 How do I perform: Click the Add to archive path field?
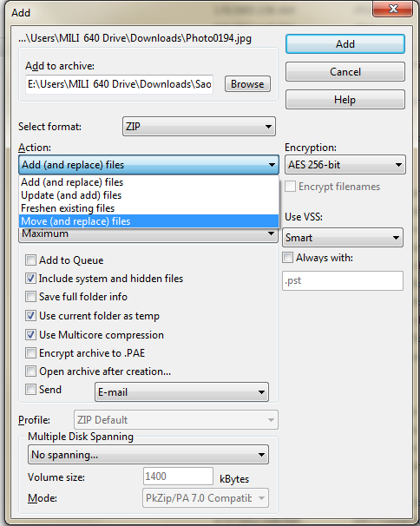click(120, 84)
